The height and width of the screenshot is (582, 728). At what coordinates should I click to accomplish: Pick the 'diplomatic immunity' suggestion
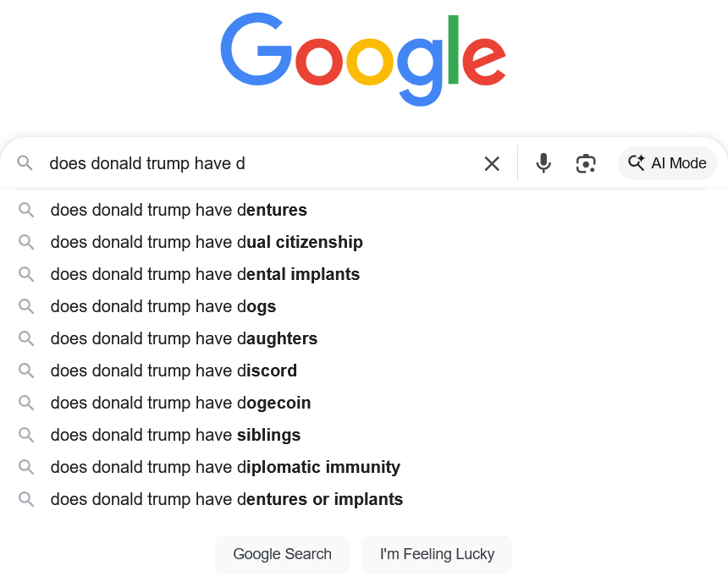coord(225,467)
